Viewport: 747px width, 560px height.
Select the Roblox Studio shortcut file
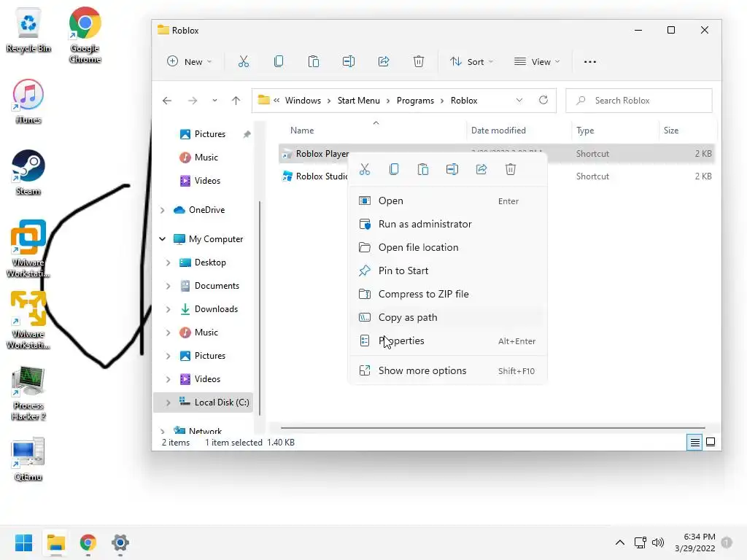tap(315, 176)
